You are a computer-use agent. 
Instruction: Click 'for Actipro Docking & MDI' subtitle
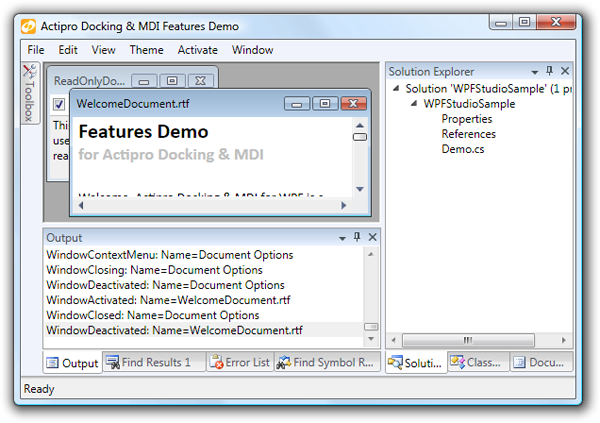click(171, 155)
